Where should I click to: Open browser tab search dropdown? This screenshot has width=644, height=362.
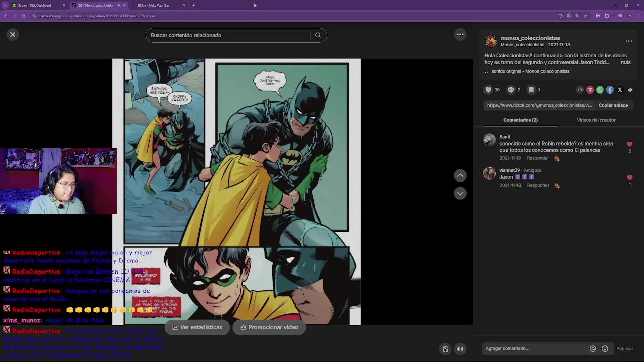pyautogui.click(x=5, y=5)
